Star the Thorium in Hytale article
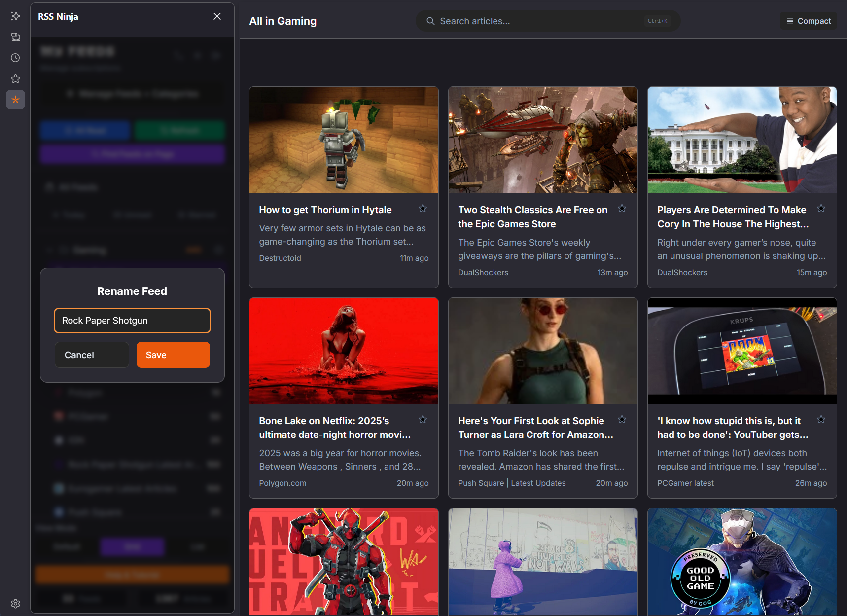The image size is (847, 616). (x=423, y=209)
